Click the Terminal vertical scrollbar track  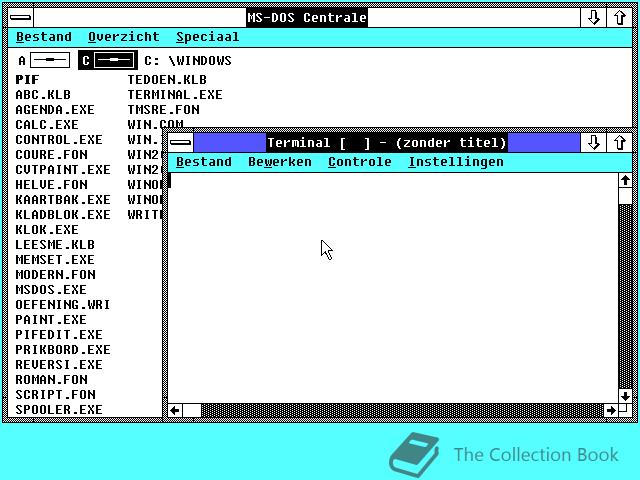pos(625,296)
